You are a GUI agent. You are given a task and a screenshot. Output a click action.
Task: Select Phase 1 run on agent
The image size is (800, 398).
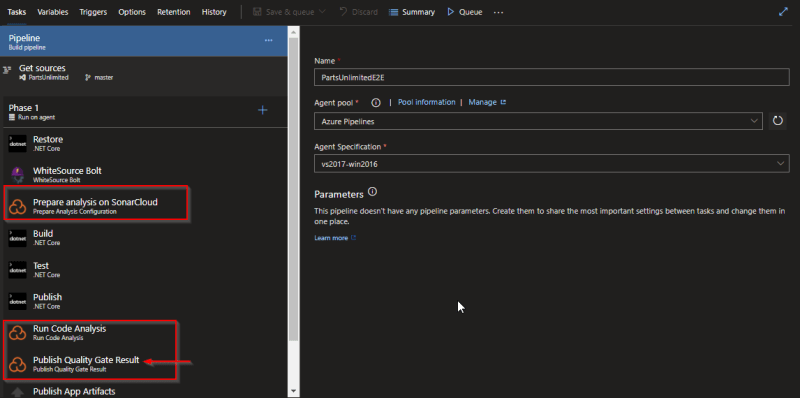point(144,112)
